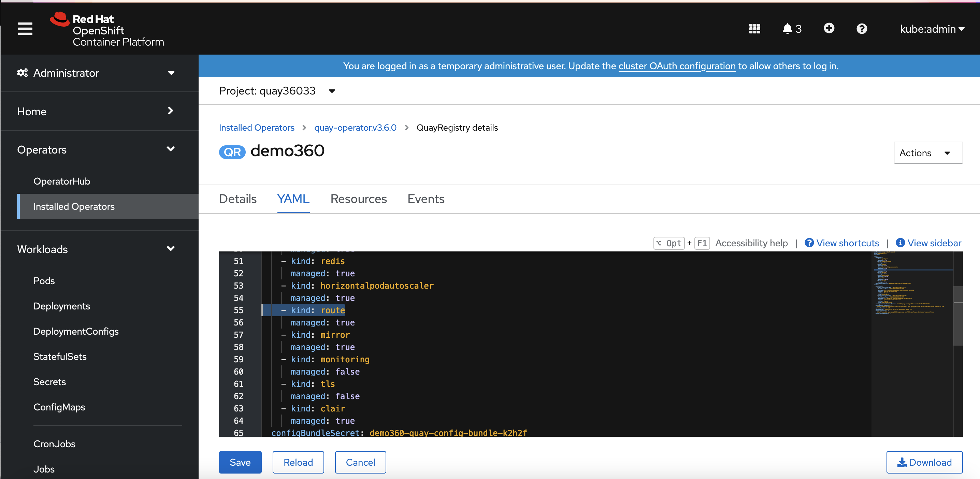Open the Project quay36033 dropdown
This screenshot has width=980, height=479.
click(277, 91)
